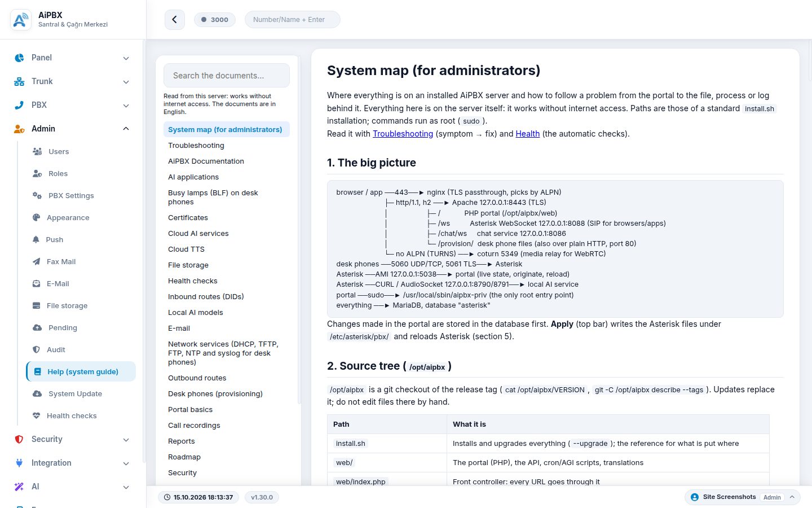Viewport: 812px width, 508px height.
Task: Follow the Troubleshooting link in the article
Action: click(x=403, y=134)
